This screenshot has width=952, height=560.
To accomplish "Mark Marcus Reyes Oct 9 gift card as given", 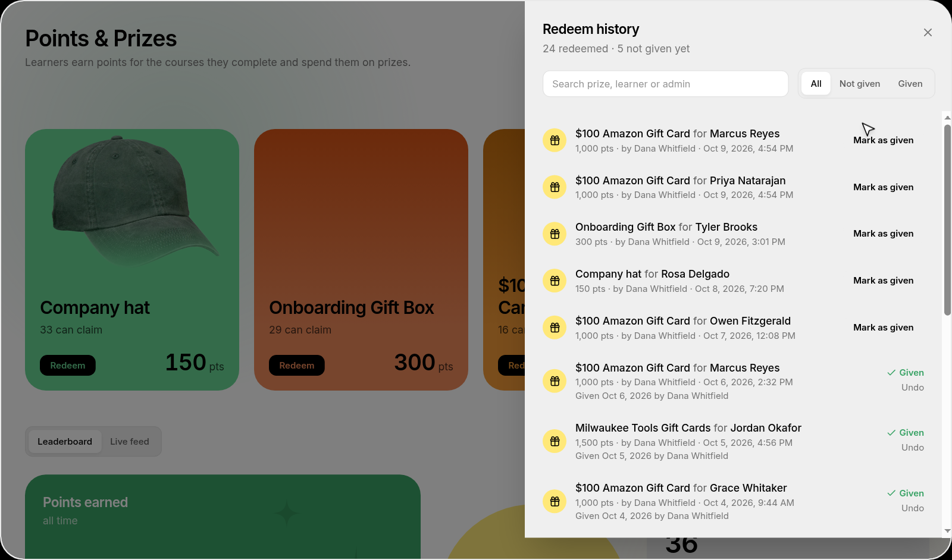I will pos(883,140).
